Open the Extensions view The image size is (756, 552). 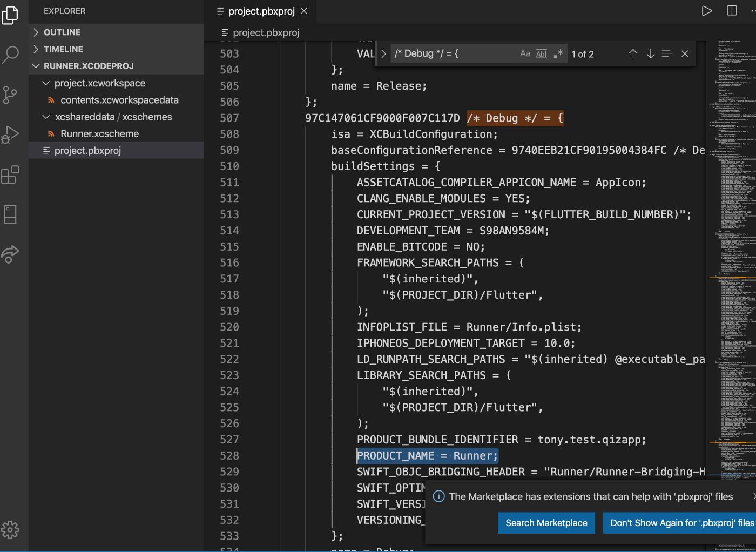pyautogui.click(x=10, y=175)
